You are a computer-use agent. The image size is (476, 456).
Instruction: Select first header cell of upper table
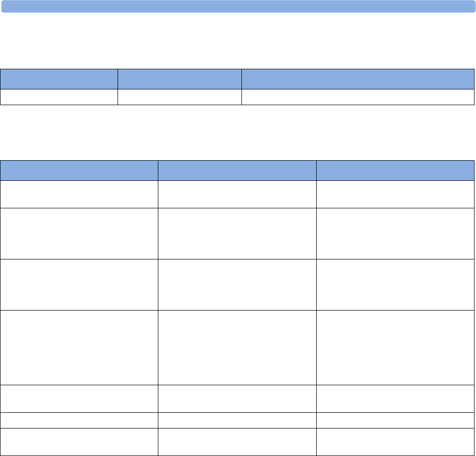[x=59, y=79]
